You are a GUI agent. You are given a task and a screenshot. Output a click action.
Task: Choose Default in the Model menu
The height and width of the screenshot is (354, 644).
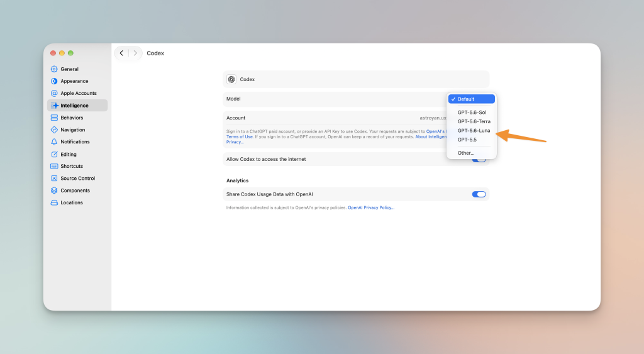[x=472, y=99]
